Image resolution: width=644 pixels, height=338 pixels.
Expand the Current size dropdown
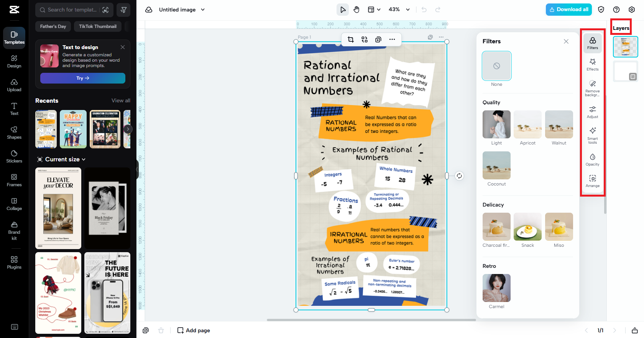[61, 159]
